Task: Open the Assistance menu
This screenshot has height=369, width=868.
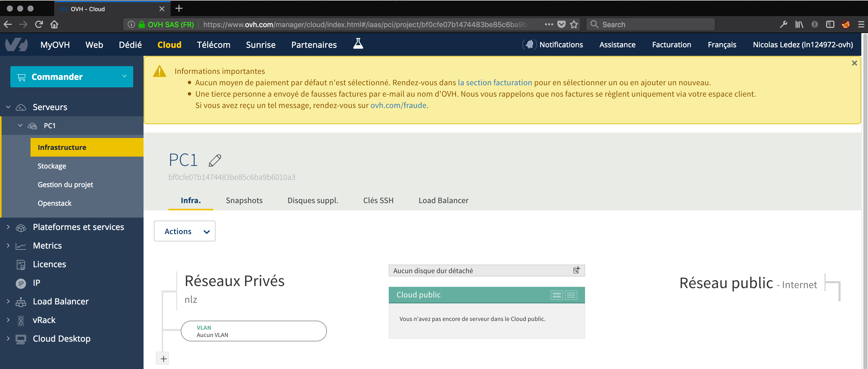Action: tap(617, 44)
